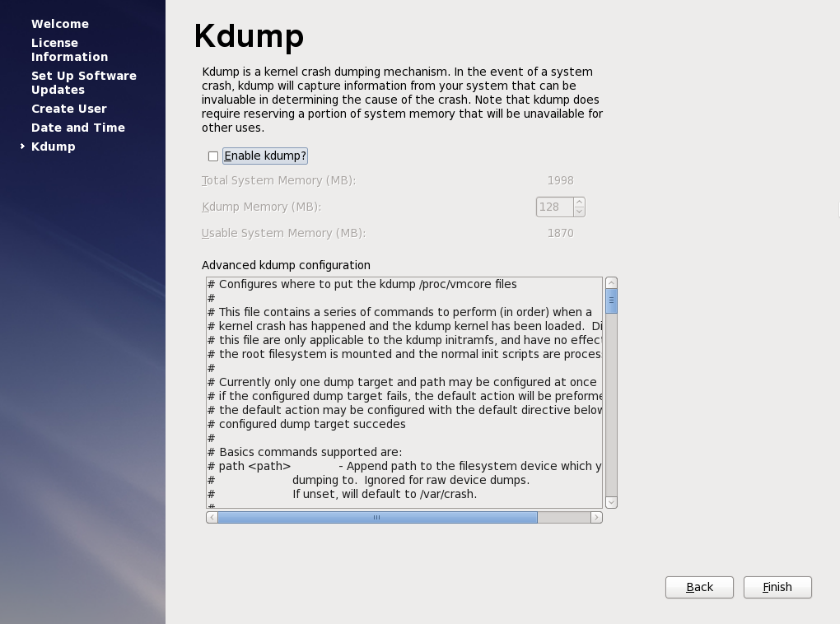Click the line 'Currently only one dump target'
The image size is (840, 624).
coord(402,382)
